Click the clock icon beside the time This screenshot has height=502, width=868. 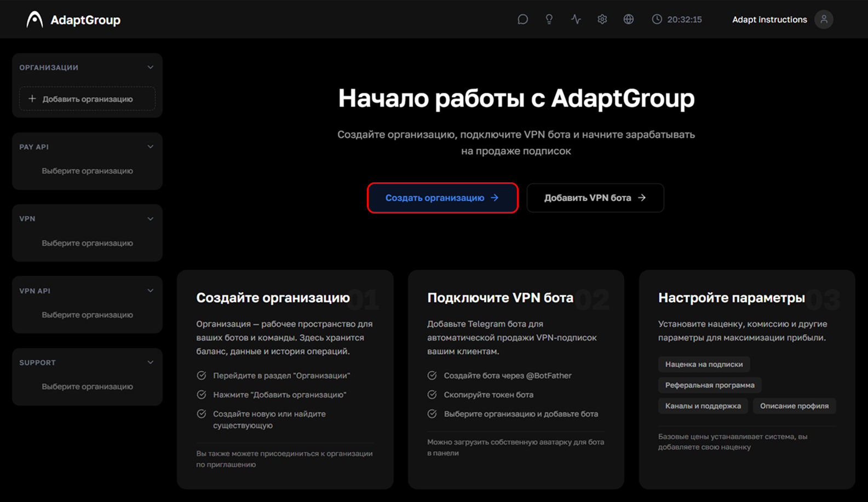coord(657,20)
